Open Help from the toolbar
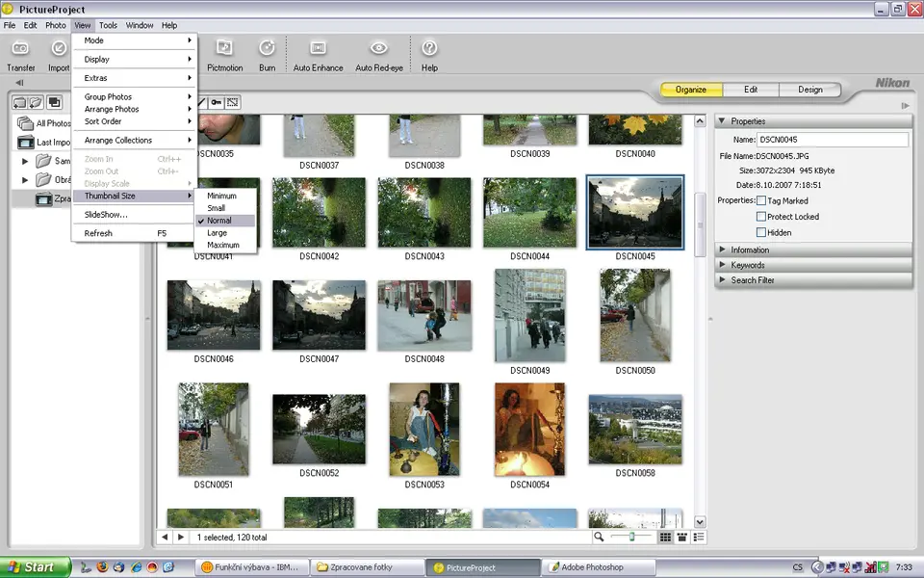 pos(429,49)
